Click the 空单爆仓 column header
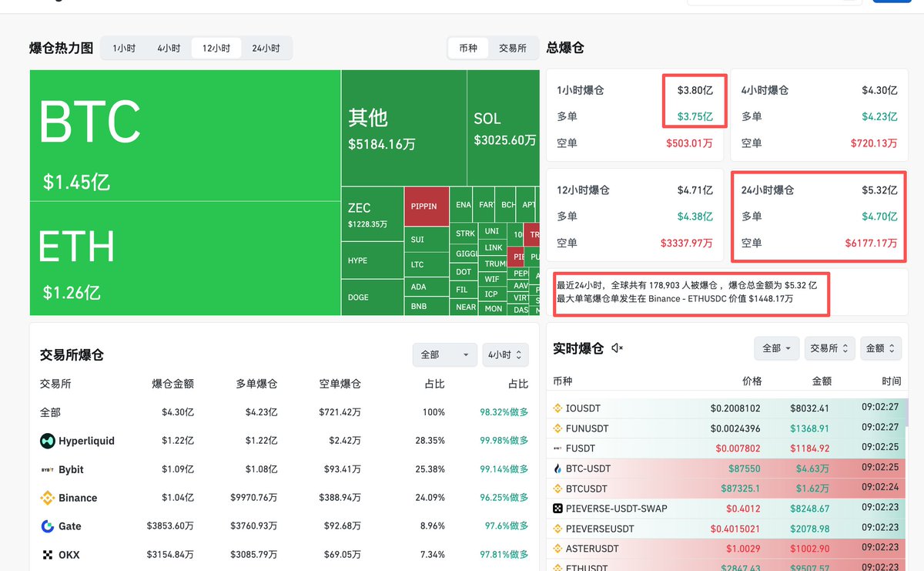The image size is (924, 571). 340,384
